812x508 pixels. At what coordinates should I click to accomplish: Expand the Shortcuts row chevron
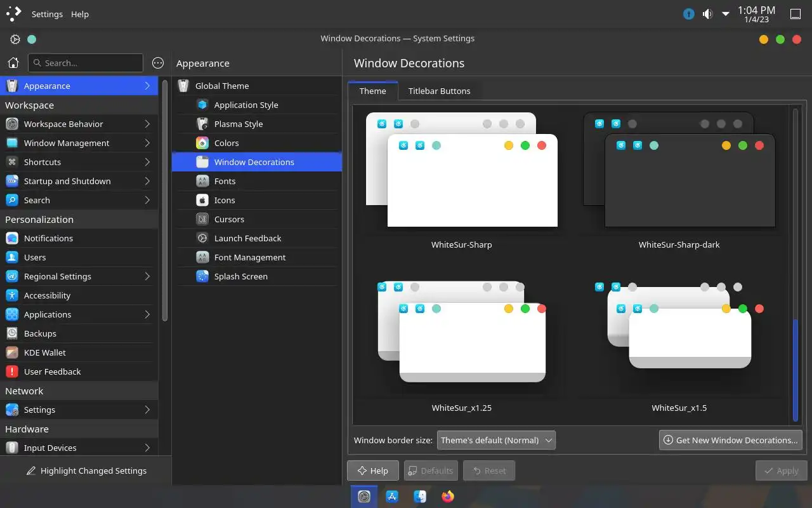point(147,162)
